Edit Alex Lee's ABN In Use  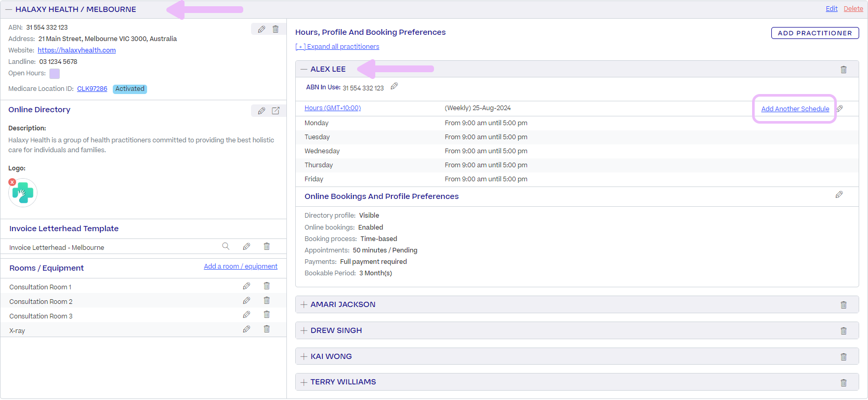click(394, 86)
